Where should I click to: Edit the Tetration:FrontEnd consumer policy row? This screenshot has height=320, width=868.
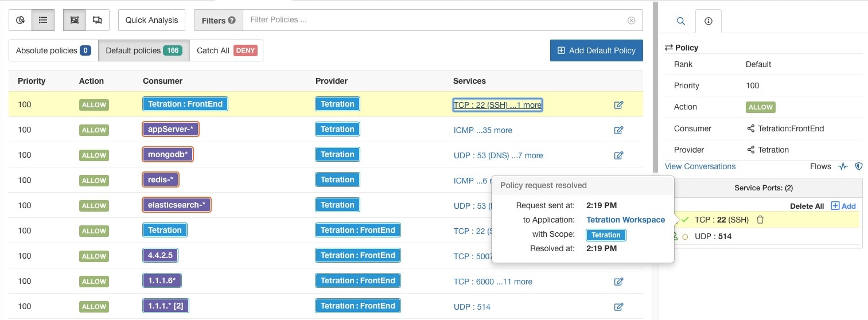[618, 105]
